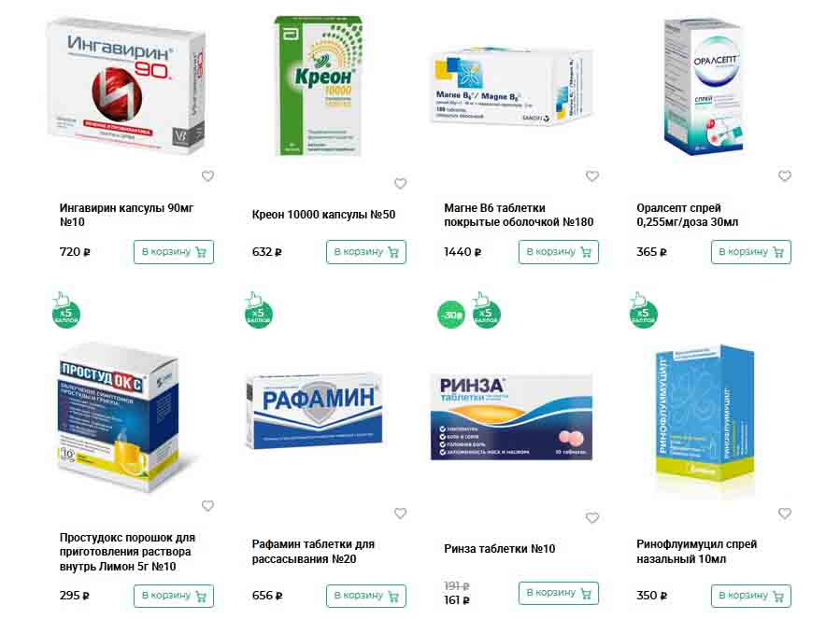This screenshot has width=840, height=619.
Task: Put Магне B6 №180 in cart
Action: tap(558, 252)
